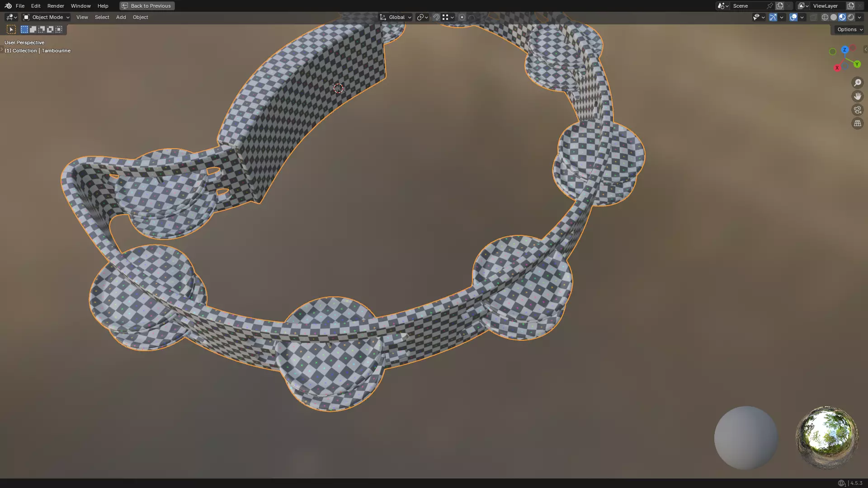Viewport: 868px width, 488px height.
Task: Toggle snapping magnet icon
Action: click(436, 17)
